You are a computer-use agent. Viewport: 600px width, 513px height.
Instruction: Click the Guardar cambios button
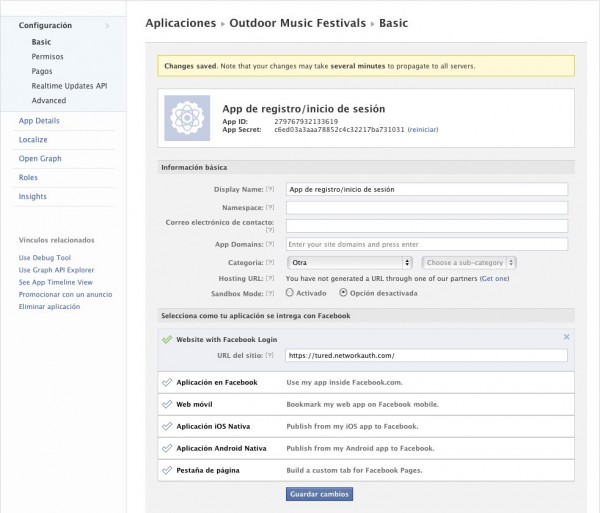tap(319, 494)
